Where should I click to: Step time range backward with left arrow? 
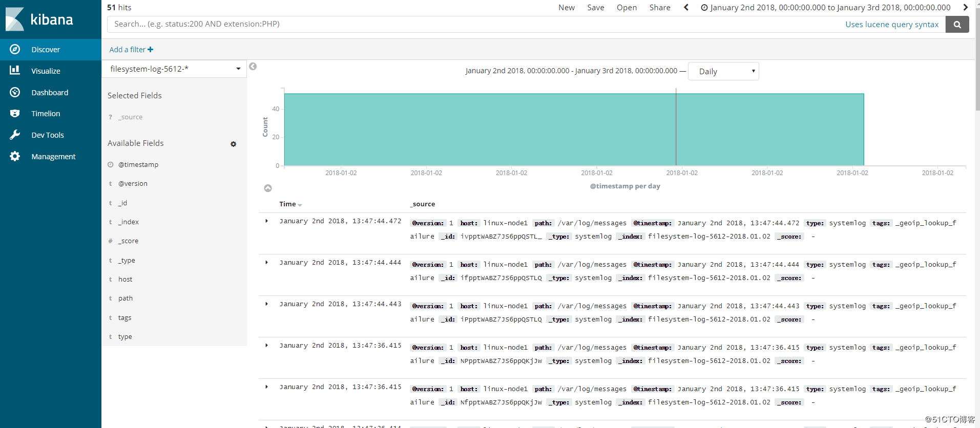686,7
